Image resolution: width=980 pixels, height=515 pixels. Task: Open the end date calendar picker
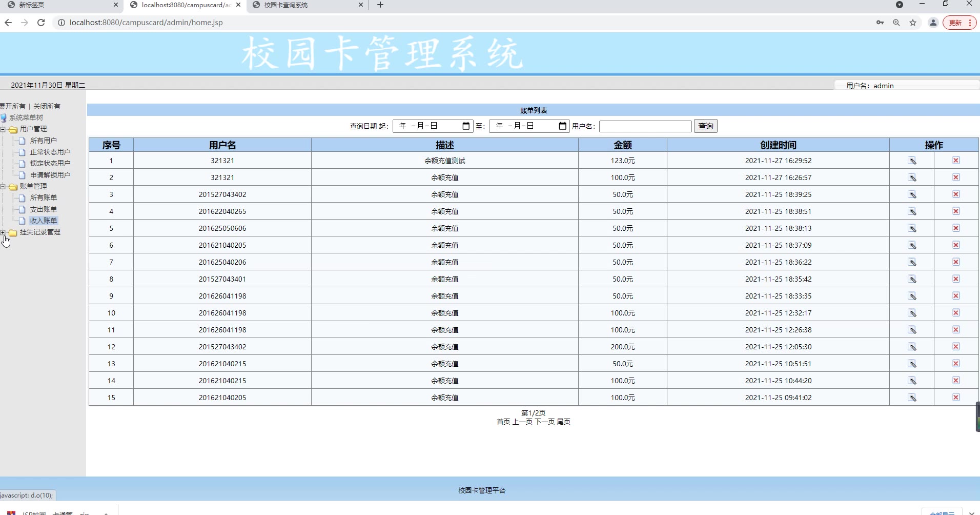(x=562, y=126)
